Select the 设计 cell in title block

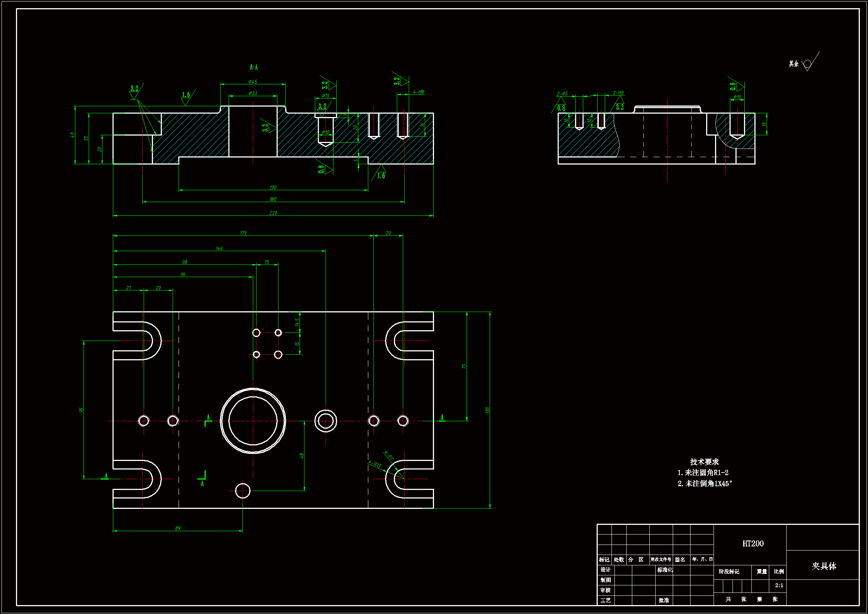tap(605, 570)
